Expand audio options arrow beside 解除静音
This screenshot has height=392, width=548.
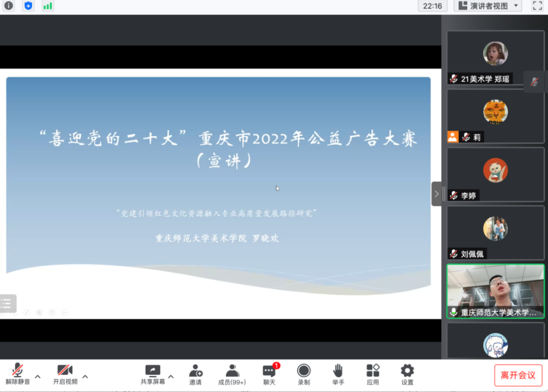click(x=38, y=377)
